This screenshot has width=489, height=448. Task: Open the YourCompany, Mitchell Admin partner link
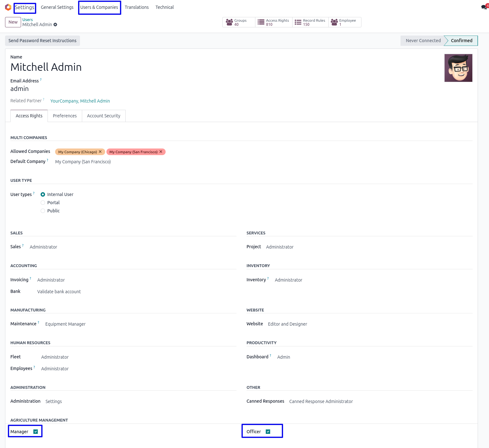coord(80,101)
